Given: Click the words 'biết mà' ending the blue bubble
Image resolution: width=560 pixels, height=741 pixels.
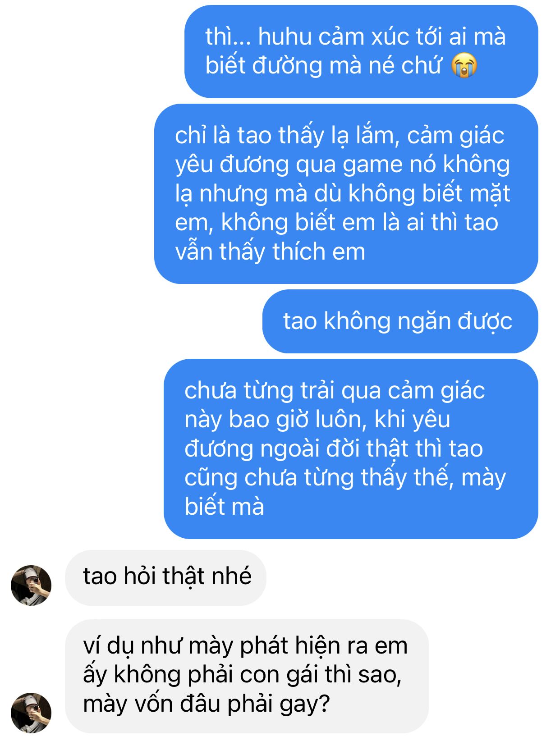Looking at the screenshot, I should click(x=224, y=507).
